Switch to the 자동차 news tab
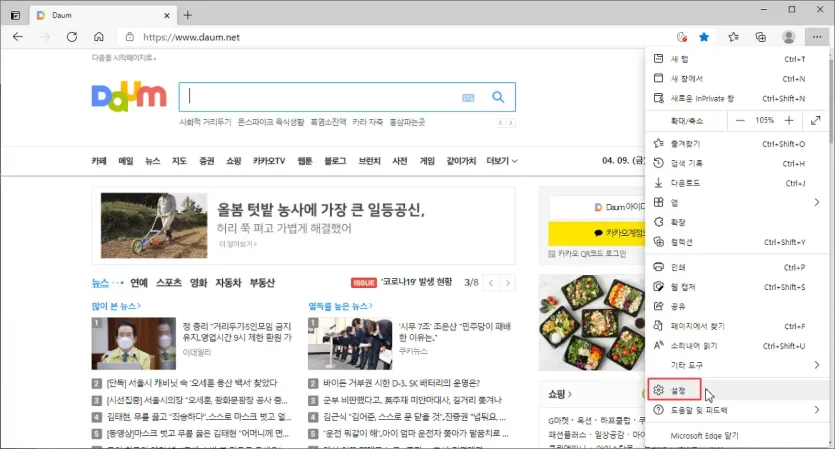Viewport: 835px width, 449px height. click(228, 283)
